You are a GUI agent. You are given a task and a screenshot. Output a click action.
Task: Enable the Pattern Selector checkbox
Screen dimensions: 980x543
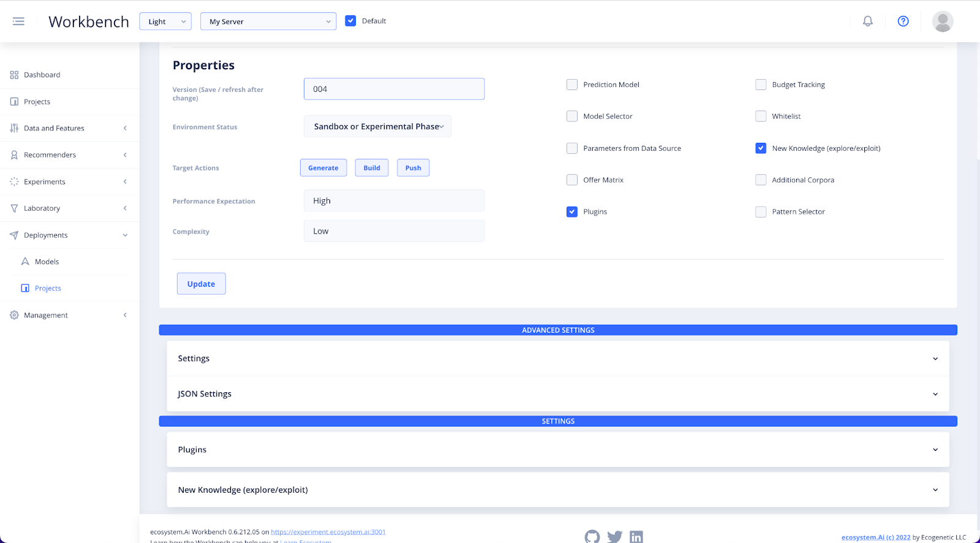(761, 212)
